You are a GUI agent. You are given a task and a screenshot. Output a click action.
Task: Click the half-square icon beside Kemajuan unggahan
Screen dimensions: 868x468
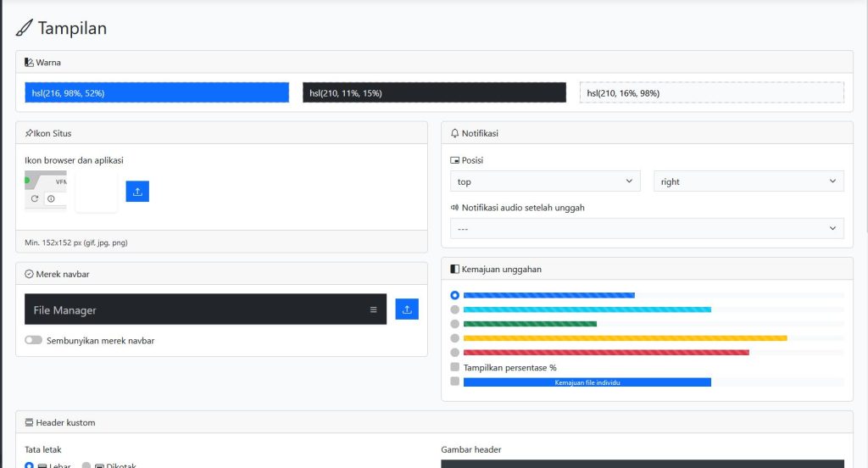454,269
